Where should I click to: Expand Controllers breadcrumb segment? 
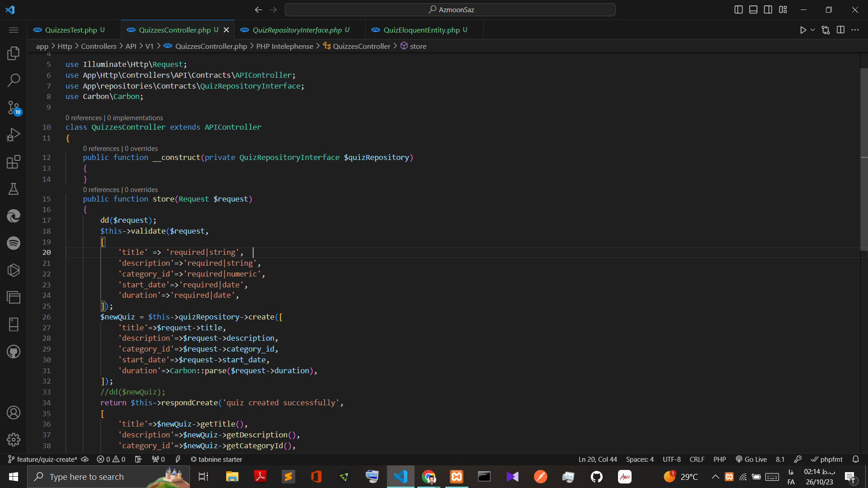[x=99, y=46]
